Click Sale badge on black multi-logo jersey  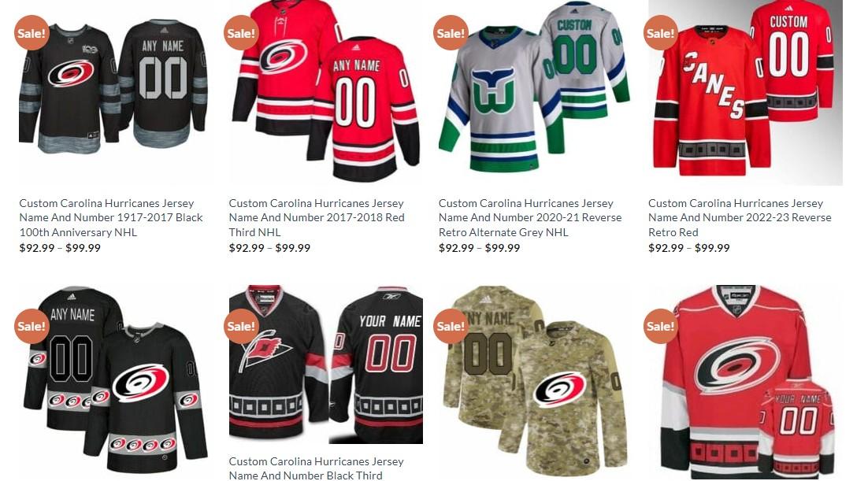click(x=32, y=326)
